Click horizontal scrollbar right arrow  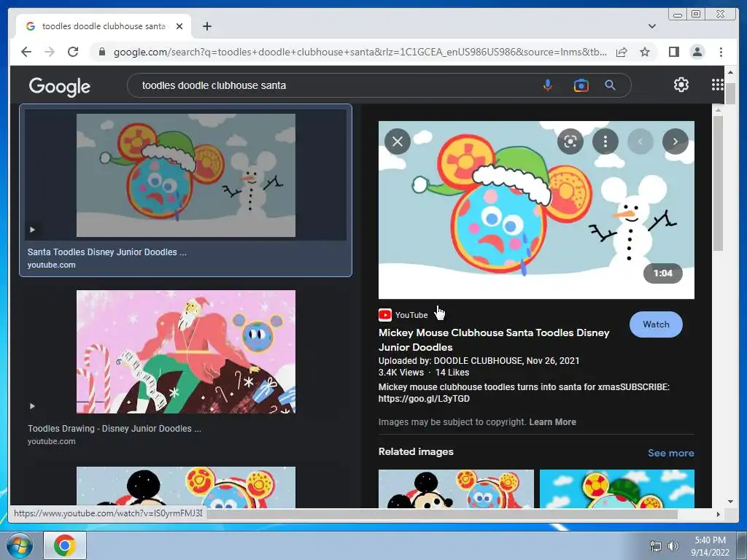pyautogui.click(x=718, y=514)
